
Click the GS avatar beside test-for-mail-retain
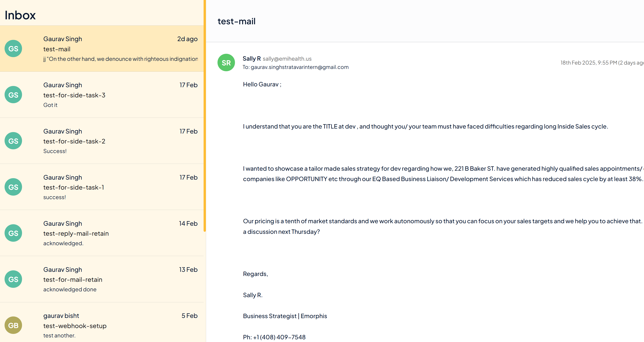(13, 279)
